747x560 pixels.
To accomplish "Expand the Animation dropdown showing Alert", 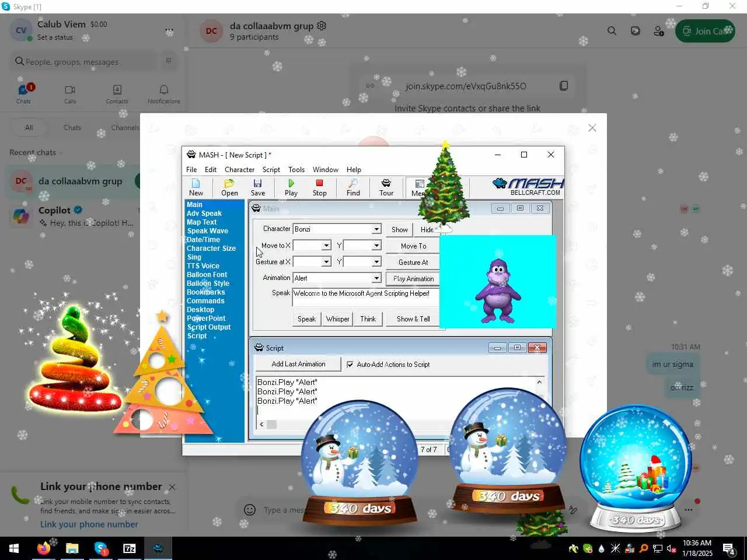I will coord(376,278).
